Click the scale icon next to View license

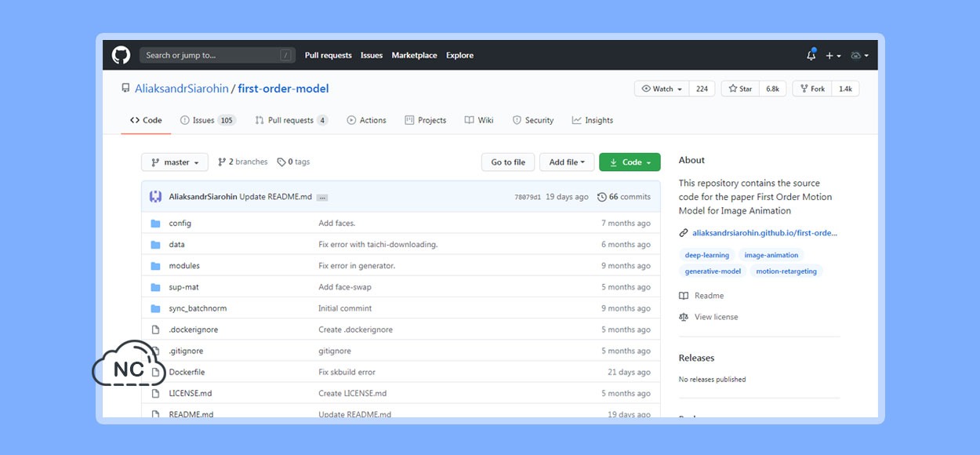coord(684,317)
